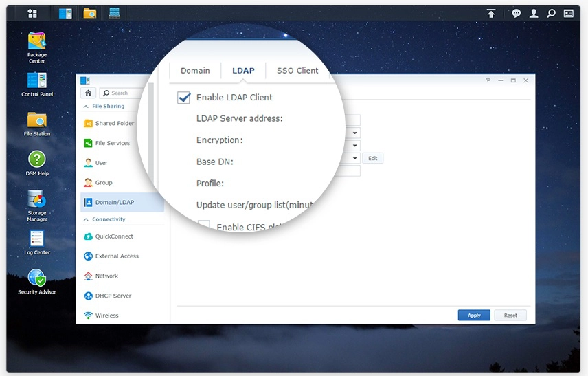This screenshot has width=588, height=376.
Task: Switch to Control Panel in the taskbar
Action: [65, 14]
